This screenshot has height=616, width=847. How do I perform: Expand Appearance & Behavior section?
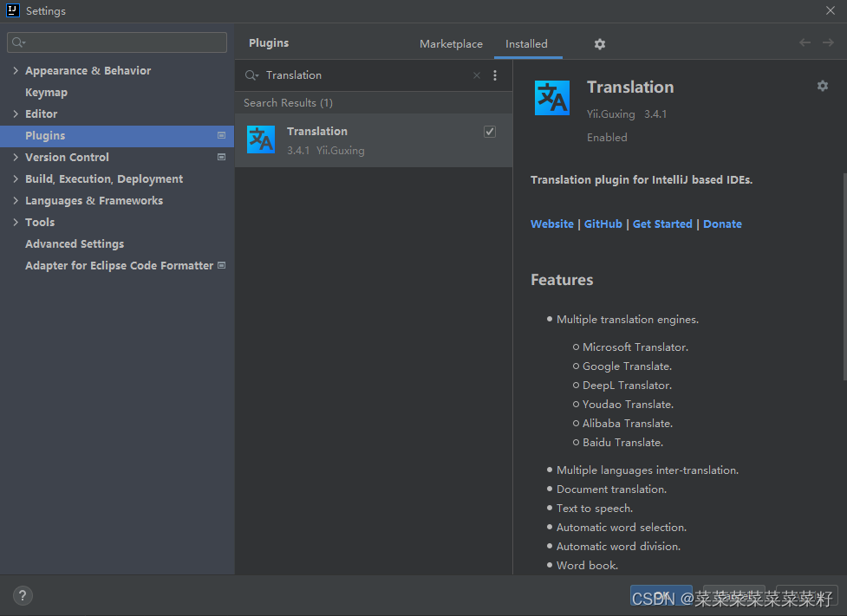pos(16,71)
